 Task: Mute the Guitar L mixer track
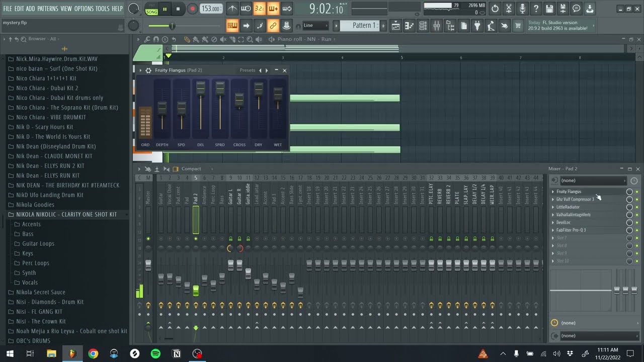[x=230, y=238]
